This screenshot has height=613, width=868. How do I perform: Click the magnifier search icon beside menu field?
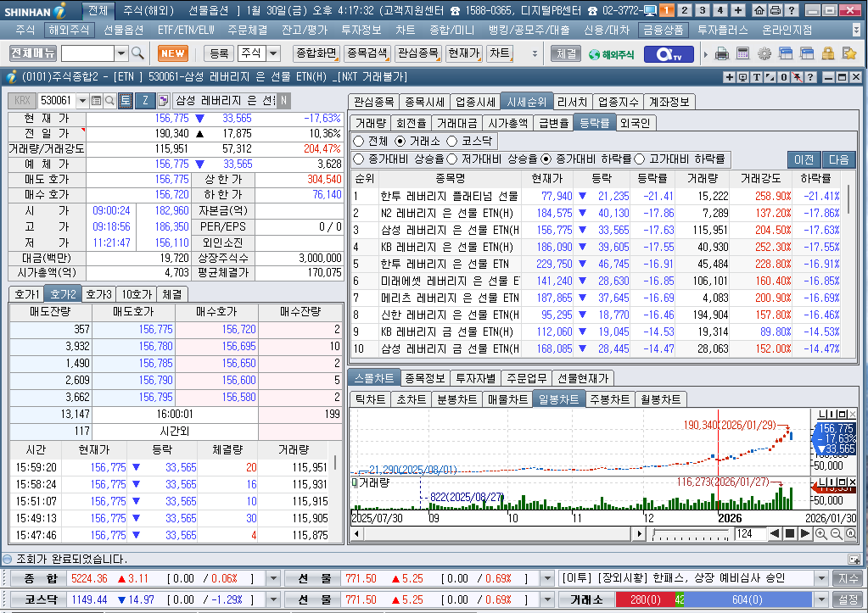coord(137,53)
